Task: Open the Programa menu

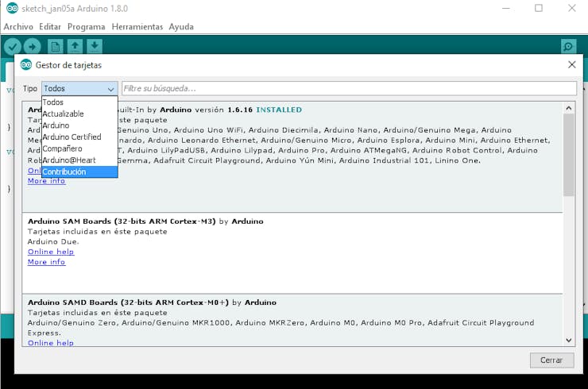Action: 87,27
